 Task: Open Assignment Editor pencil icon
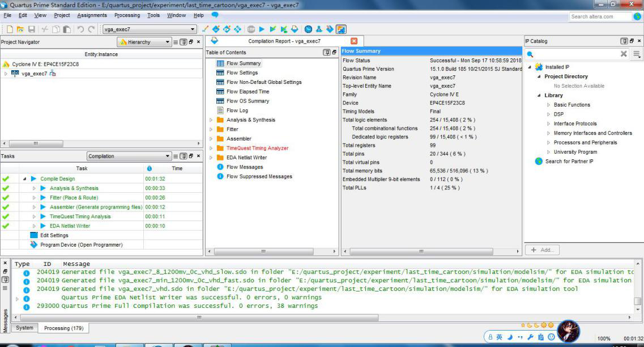tap(205, 29)
